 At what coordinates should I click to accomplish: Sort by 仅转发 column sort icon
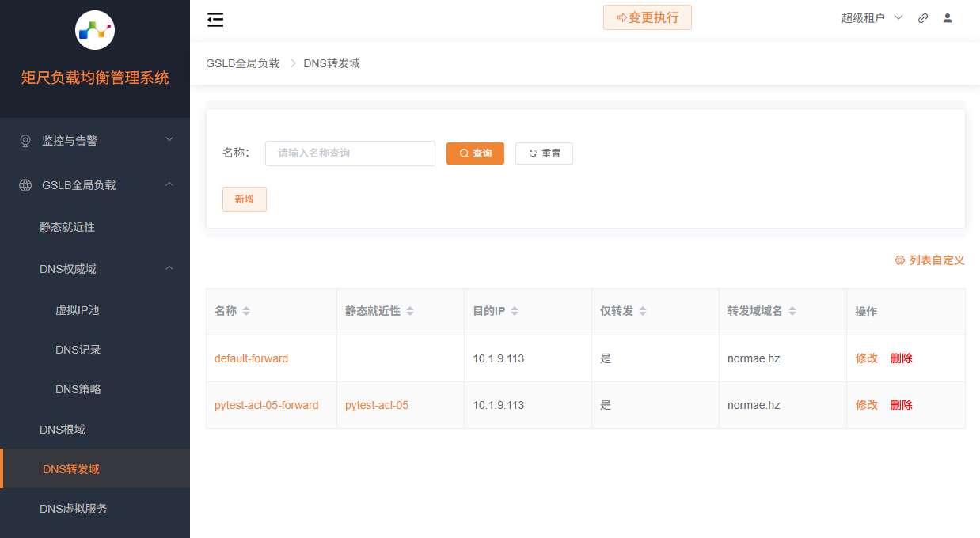[643, 312]
